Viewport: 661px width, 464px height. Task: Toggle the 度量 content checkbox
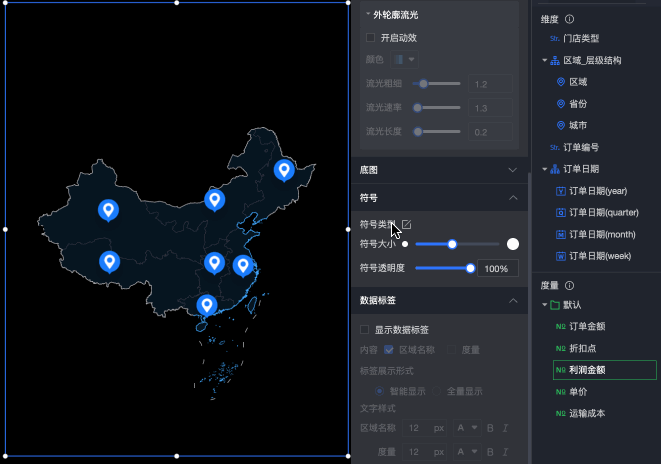tap(451, 350)
